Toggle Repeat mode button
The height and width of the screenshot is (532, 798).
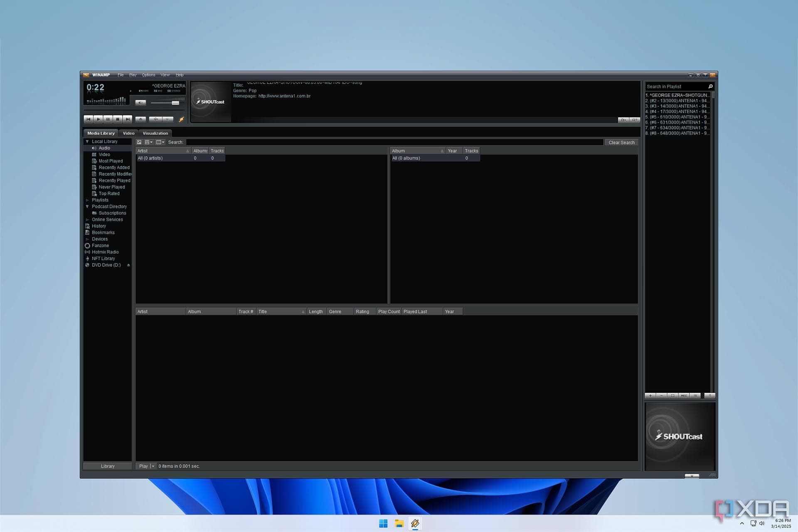tap(168, 119)
